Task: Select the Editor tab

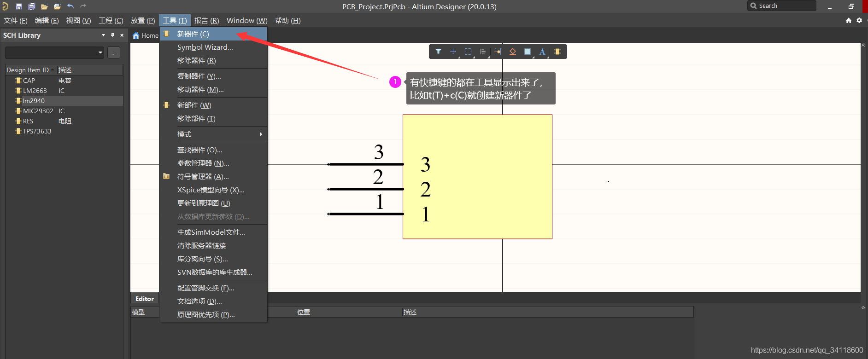Action: click(x=145, y=299)
